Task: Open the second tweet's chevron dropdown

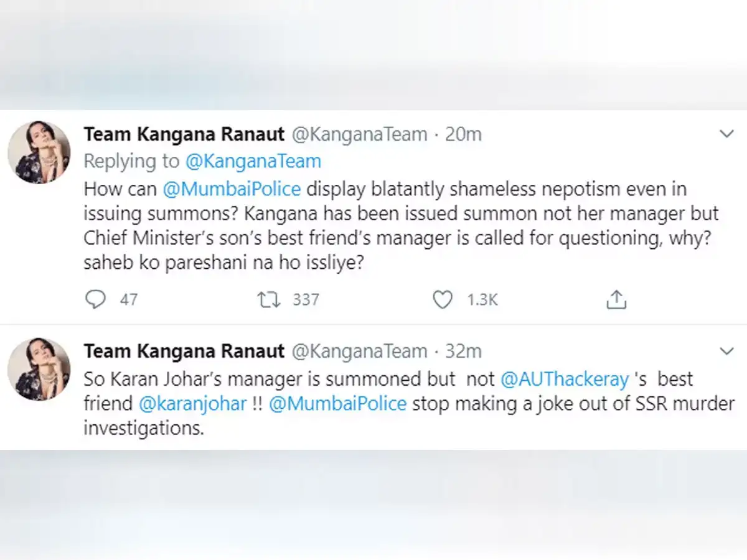Action: click(x=726, y=352)
